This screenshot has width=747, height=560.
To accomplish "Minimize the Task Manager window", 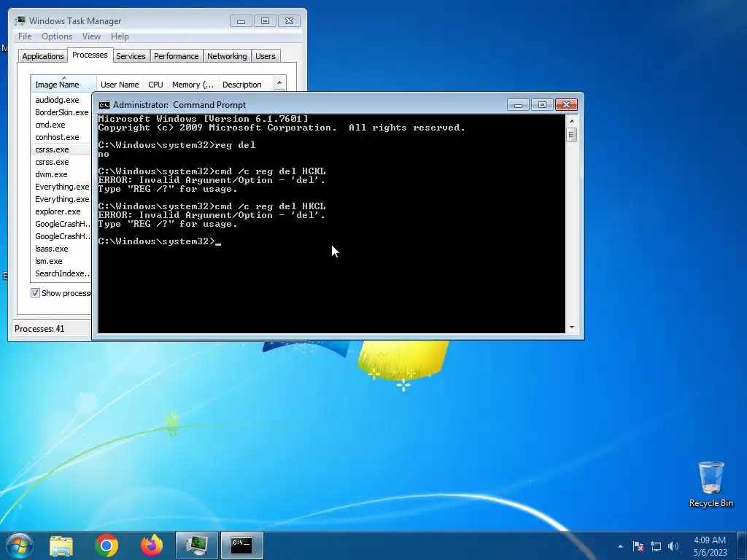I will 241,21.
